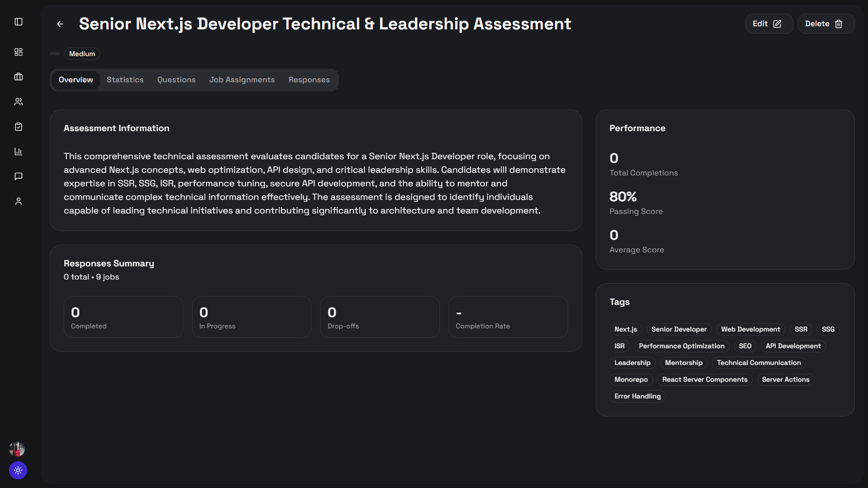Open profile settings via the person icon
The image size is (868, 488).
(x=18, y=201)
